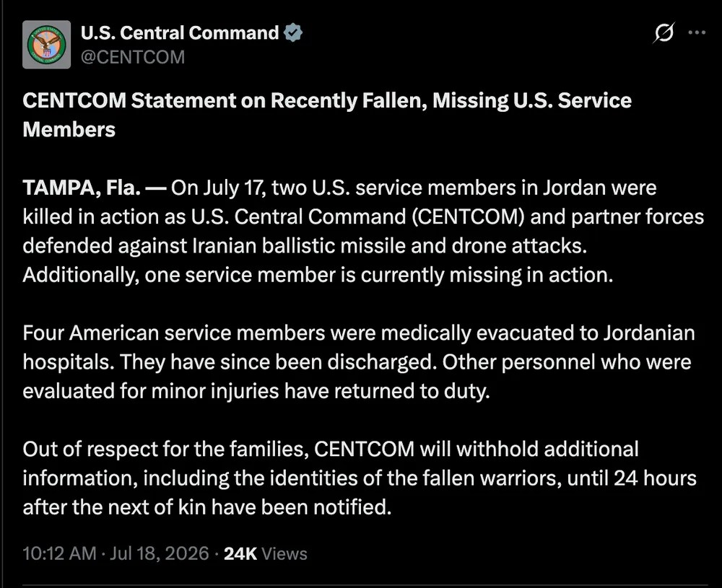Open the Grok explain-post icon
The image size is (722, 588).
(664, 32)
